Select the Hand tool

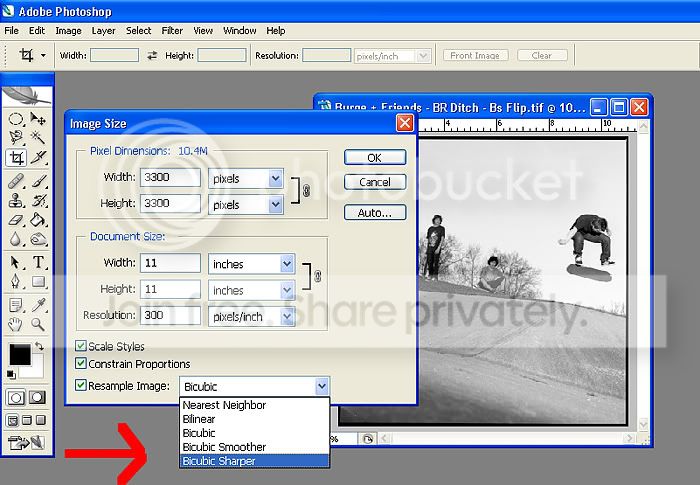pyautogui.click(x=17, y=324)
